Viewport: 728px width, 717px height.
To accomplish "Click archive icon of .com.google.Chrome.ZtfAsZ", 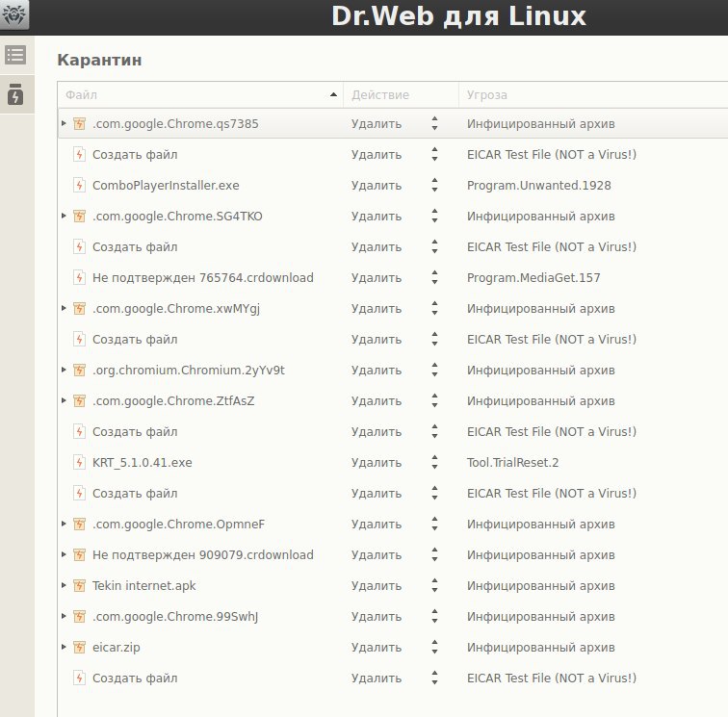I will 79,400.
